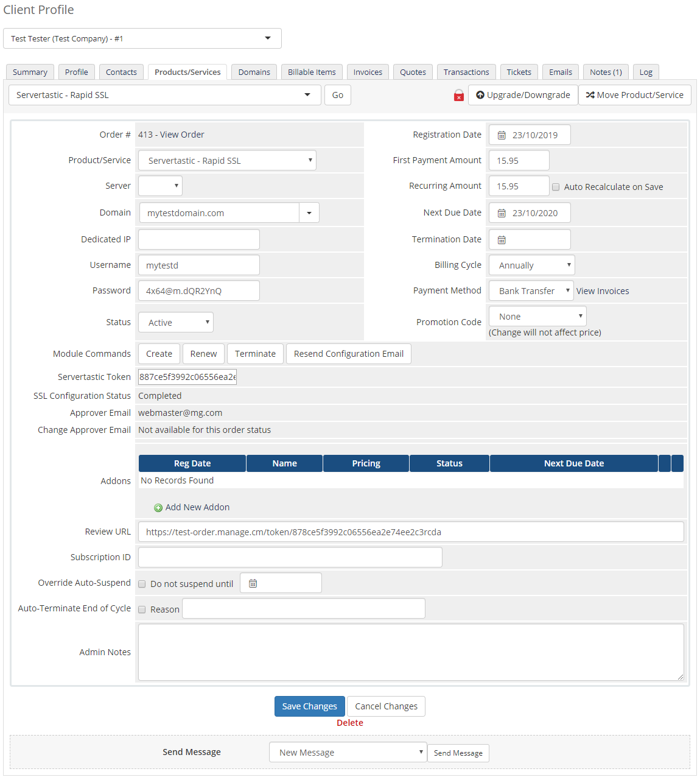Open the Tickets tab
The image size is (700, 780).
click(x=519, y=72)
